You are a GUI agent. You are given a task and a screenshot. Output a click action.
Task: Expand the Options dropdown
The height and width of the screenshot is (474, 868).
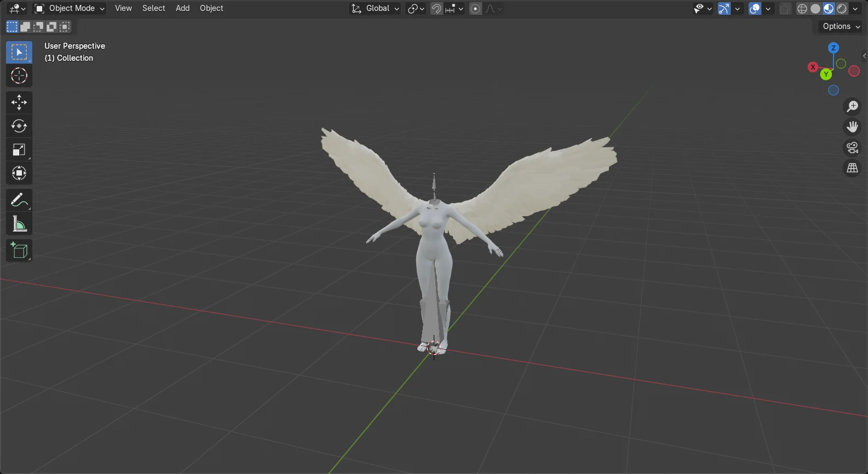point(841,26)
